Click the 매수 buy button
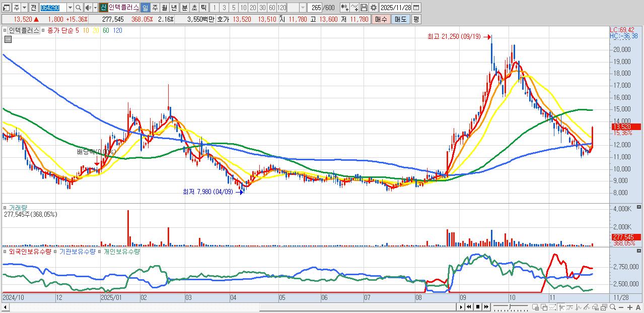644x313 pixels. (x=381, y=19)
